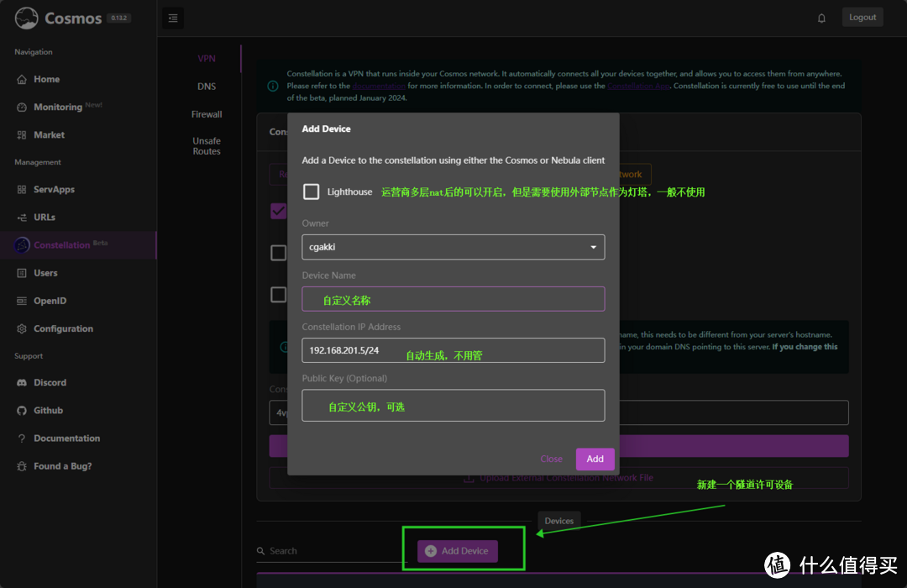Open the Configuration navigation item

(78, 328)
